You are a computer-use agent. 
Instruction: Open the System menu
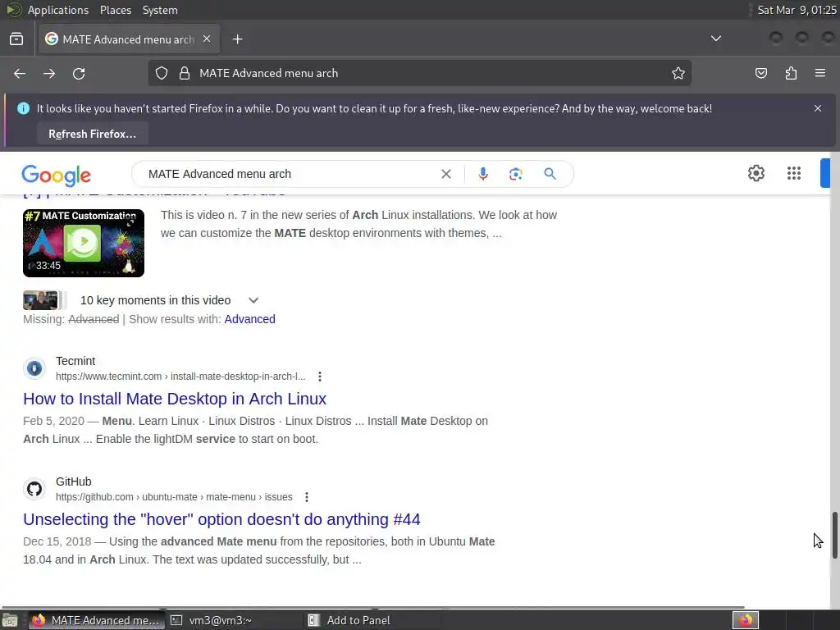coord(160,10)
